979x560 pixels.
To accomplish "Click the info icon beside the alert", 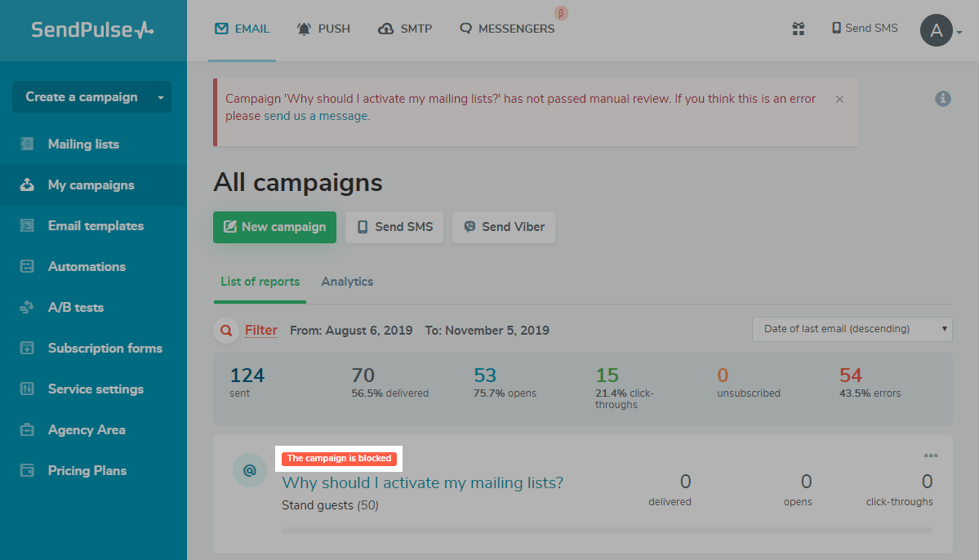I will click(x=943, y=99).
